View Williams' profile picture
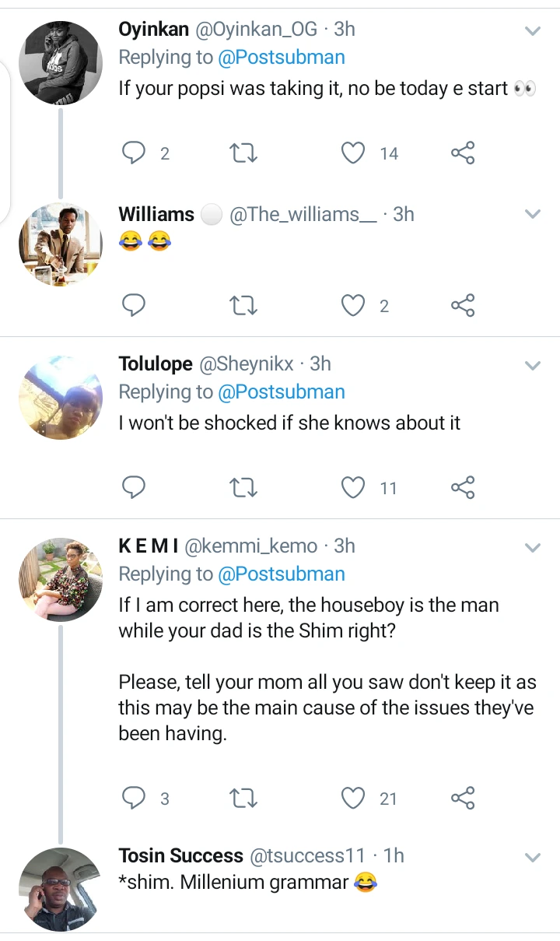The width and height of the screenshot is (560, 941). [61, 245]
